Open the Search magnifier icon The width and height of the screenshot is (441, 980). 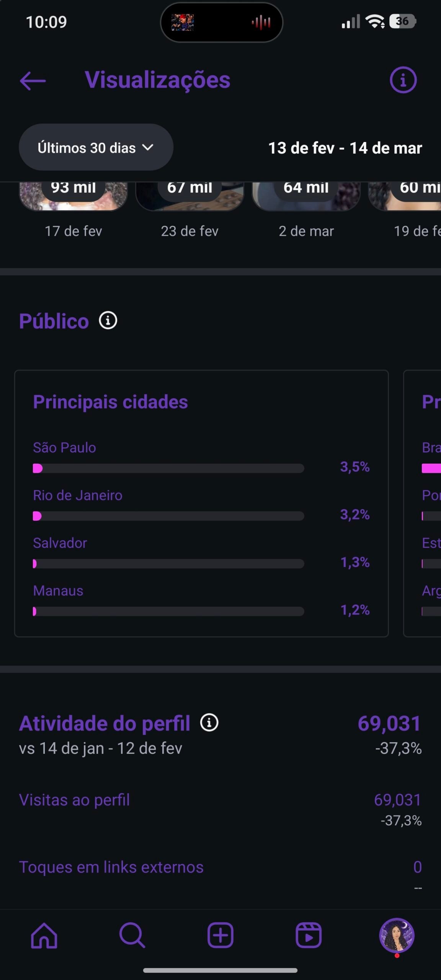pos(132,935)
